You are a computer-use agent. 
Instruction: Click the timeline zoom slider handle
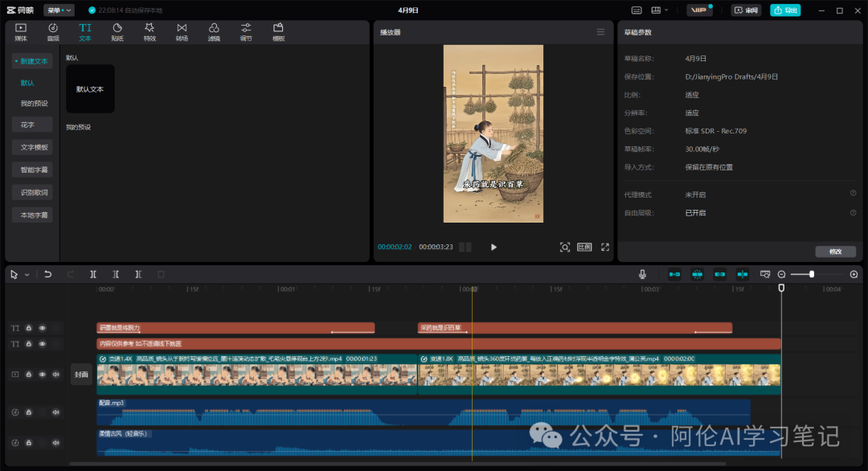click(x=812, y=274)
